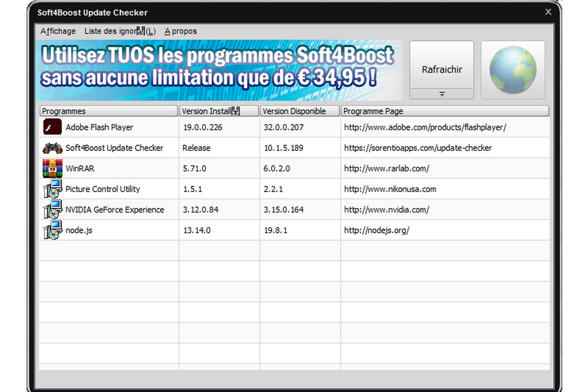Click the nodejs.org URL
This screenshot has height=392, width=588.
[377, 230]
